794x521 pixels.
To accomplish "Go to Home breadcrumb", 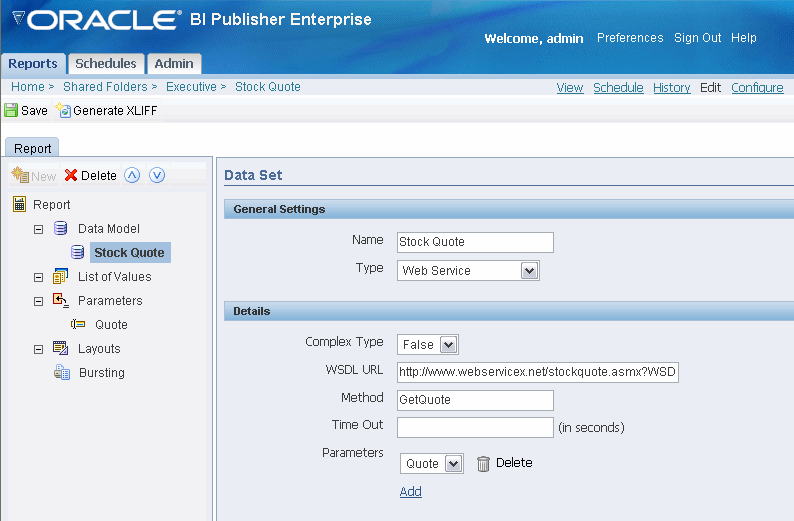I will pos(28,87).
